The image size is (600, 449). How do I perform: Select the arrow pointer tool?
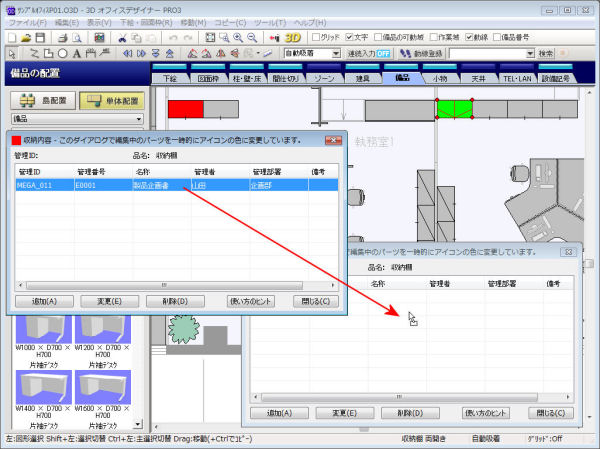(11, 53)
